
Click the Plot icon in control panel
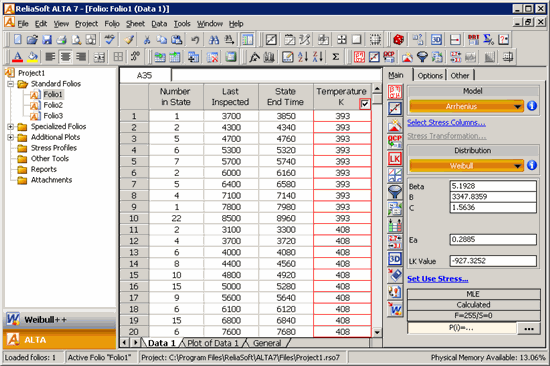coord(395,109)
